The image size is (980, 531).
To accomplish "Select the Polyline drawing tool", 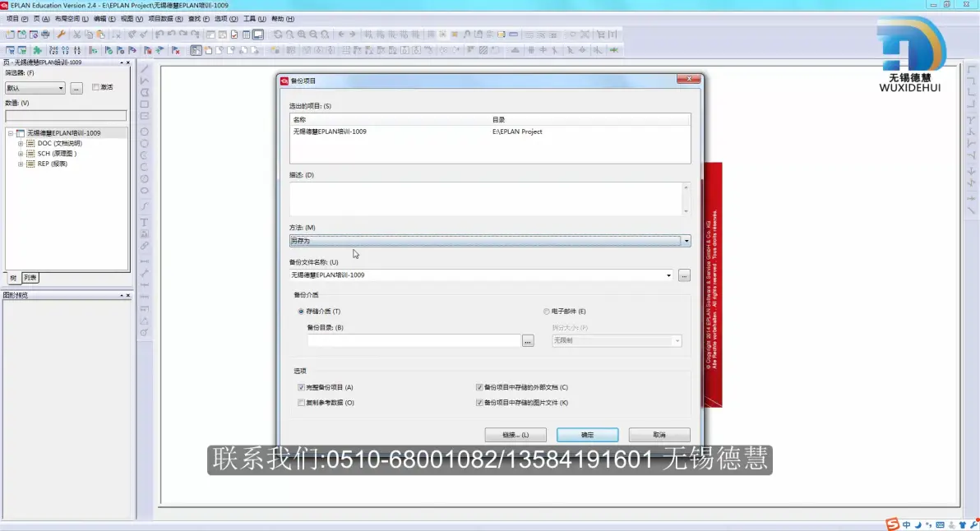I will [x=145, y=81].
